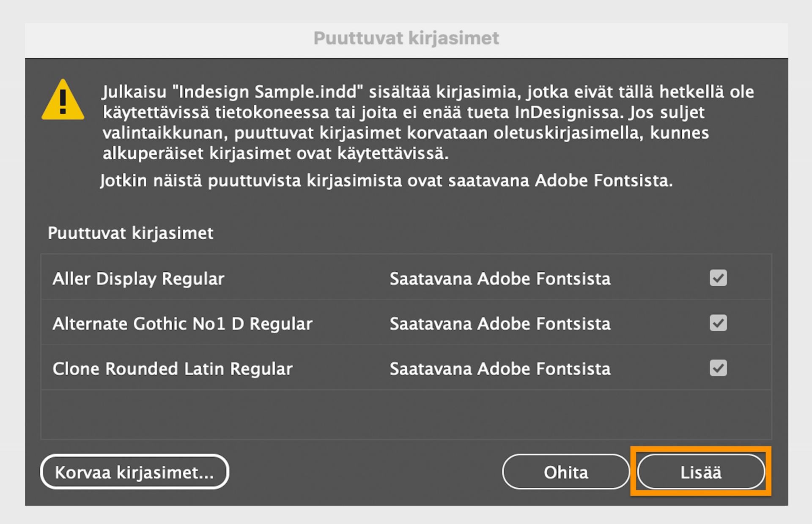This screenshot has width=812, height=524.
Task: Click the orange highlighted Lisää region
Action: [701, 472]
